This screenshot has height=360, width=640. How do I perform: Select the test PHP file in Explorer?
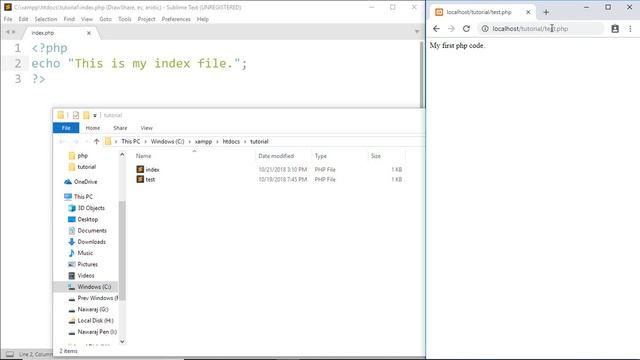(150, 180)
